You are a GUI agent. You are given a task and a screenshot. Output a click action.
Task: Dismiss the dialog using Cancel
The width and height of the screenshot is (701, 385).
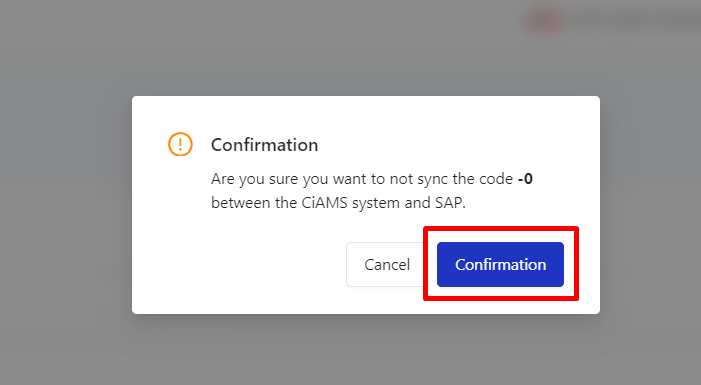click(387, 264)
